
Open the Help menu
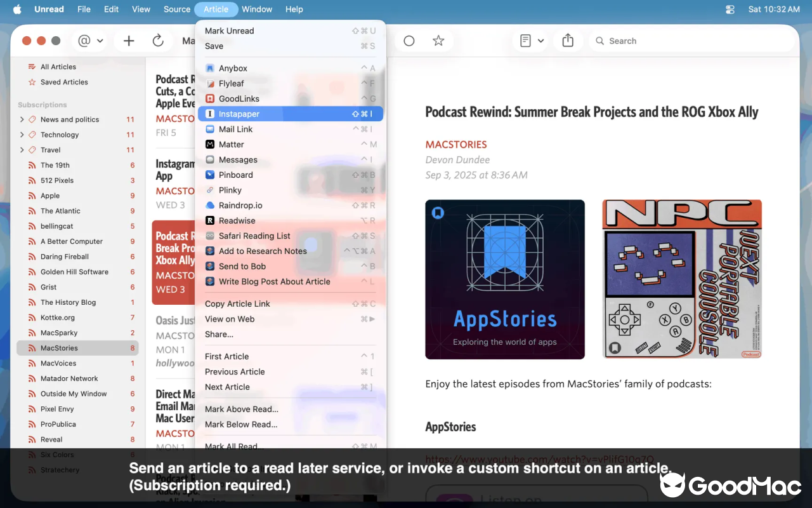click(294, 9)
